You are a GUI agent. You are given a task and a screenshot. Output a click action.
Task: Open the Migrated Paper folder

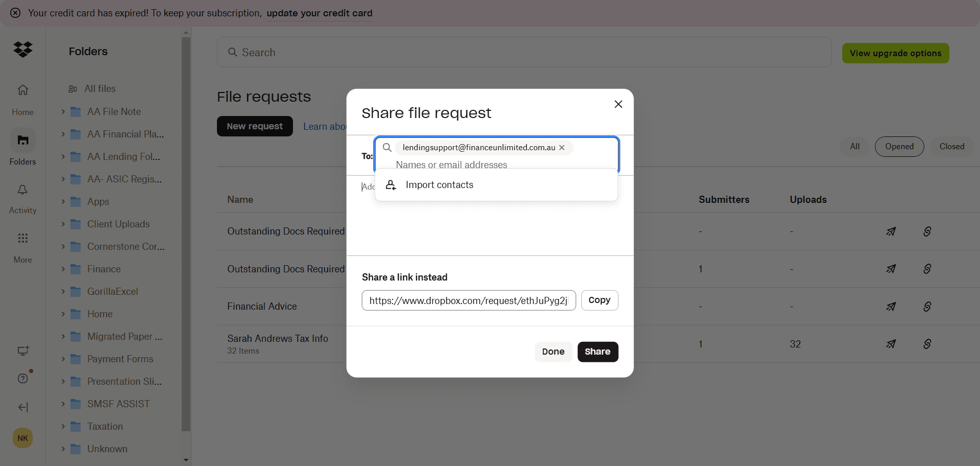click(125, 336)
